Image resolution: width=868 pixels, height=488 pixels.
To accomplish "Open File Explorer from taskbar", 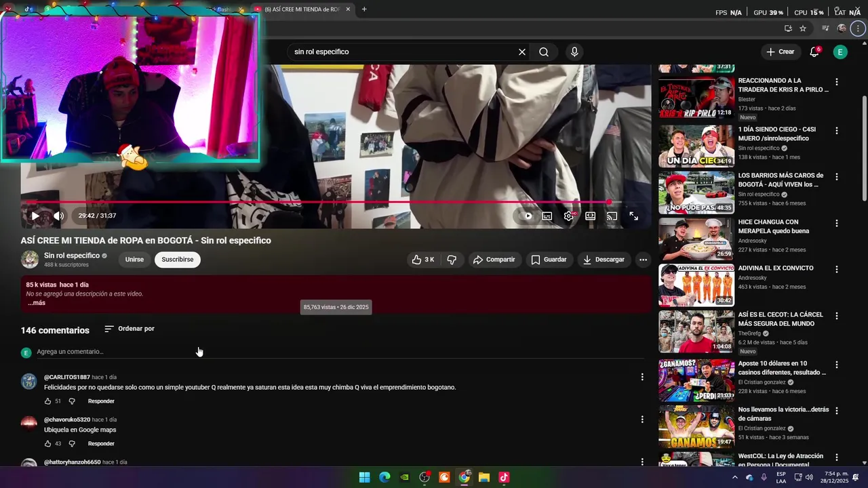I will tap(484, 477).
